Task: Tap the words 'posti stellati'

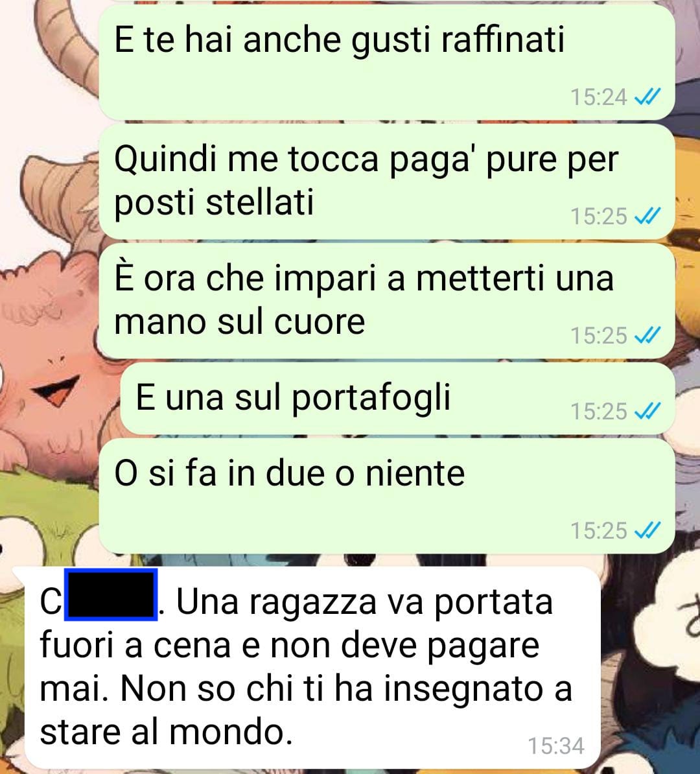Action: coord(214,203)
